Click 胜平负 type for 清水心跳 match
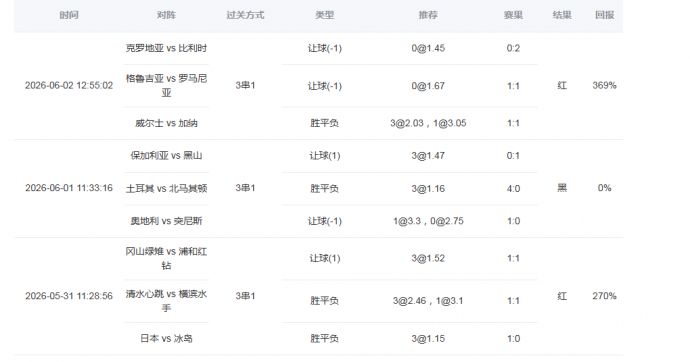 324,301
